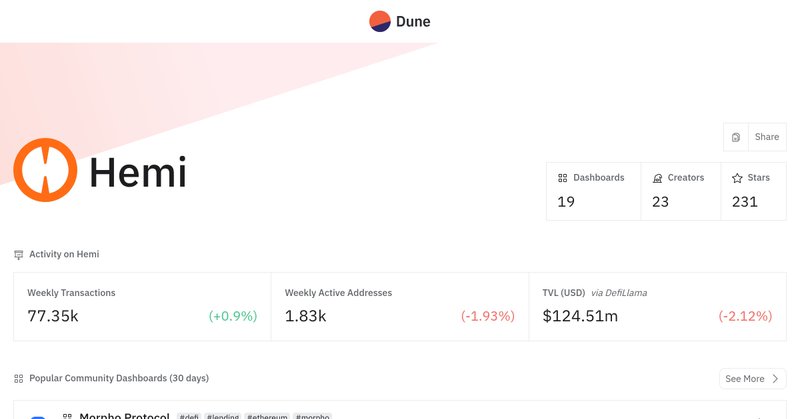This screenshot has width=800, height=419.
Task: Open the Morpho Protocol dashboard
Action: 124,416
